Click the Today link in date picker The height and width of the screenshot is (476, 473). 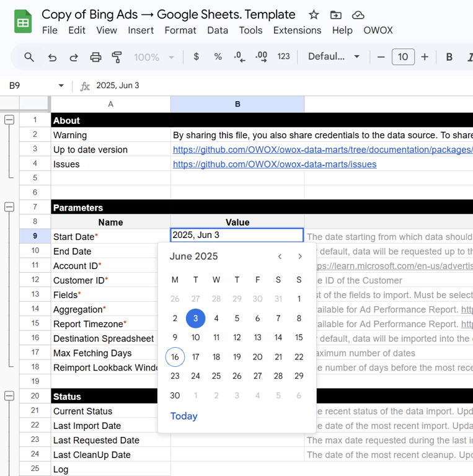pos(183,416)
